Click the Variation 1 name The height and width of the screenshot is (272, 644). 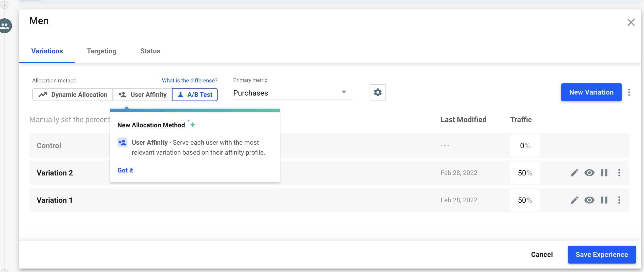tap(55, 200)
